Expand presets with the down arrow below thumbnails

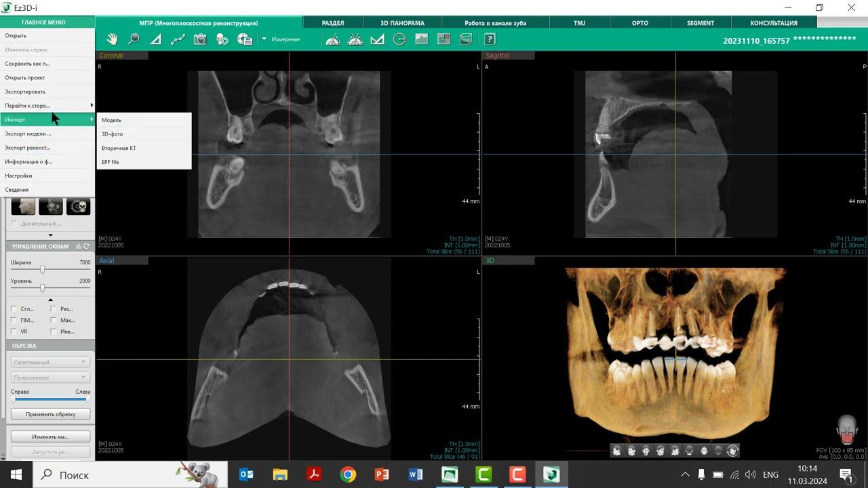click(50, 235)
